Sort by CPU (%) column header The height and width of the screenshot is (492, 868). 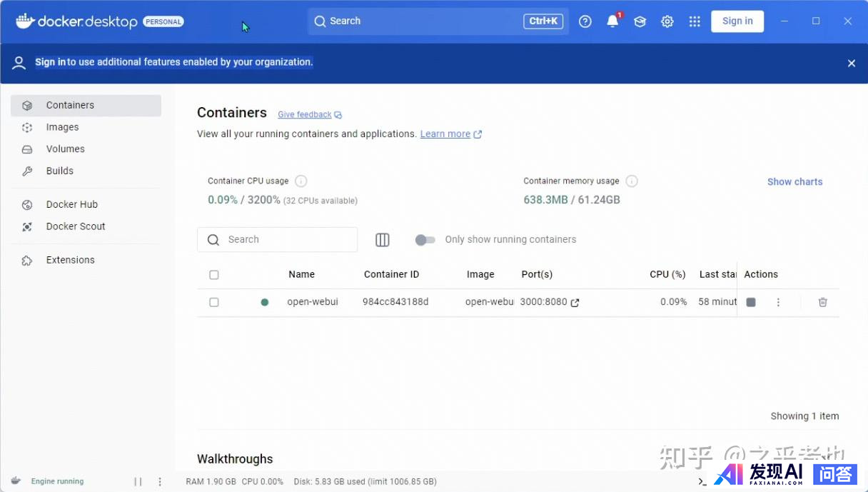[x=667, y=275]
